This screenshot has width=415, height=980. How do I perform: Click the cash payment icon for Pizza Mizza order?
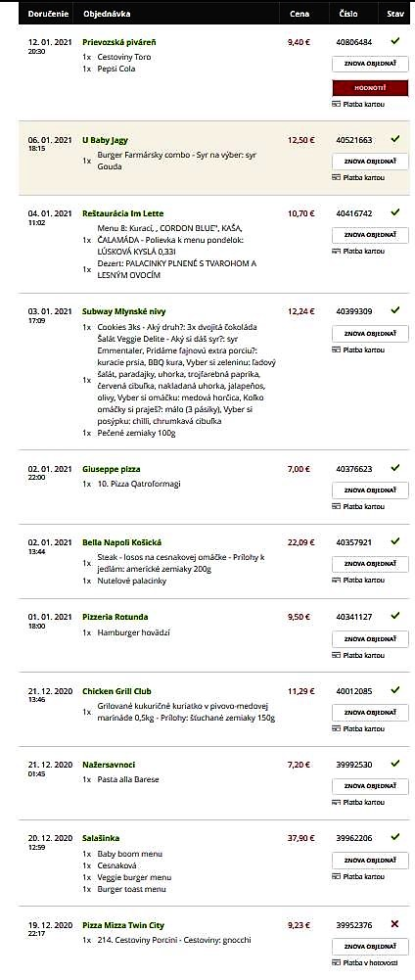click(x=336, y=962)
